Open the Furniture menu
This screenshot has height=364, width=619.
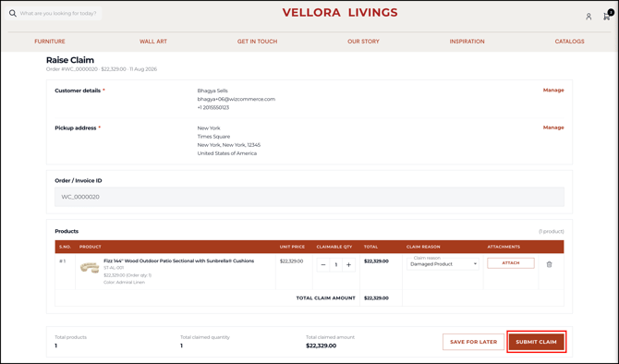(x=50, y=42)
